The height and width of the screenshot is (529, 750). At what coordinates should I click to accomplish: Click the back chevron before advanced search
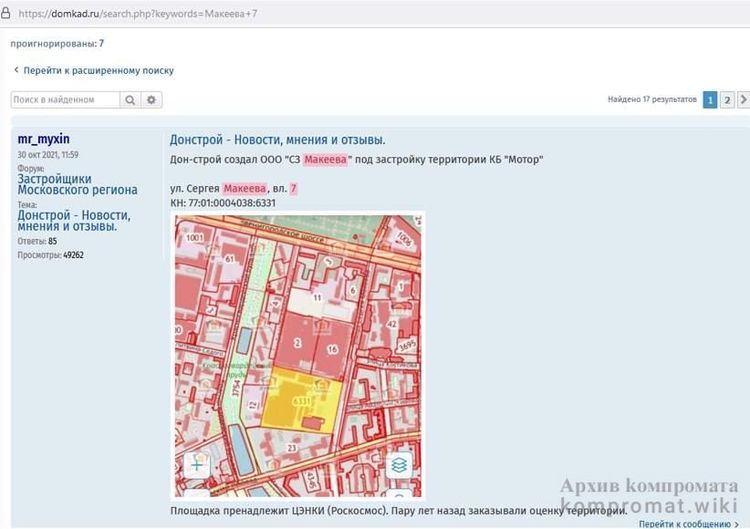pyautogui.click(x=16, y=70)
